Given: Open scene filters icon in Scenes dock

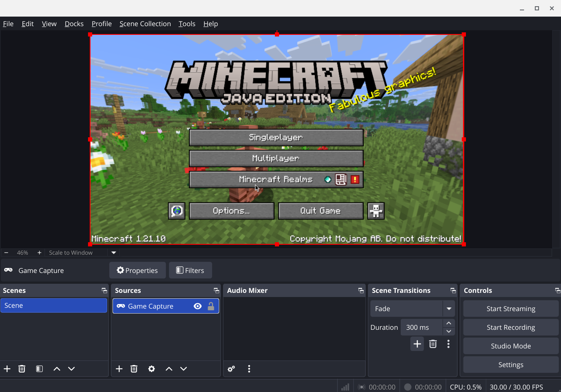Looking at the screenshot, I should tap(39, 369).
